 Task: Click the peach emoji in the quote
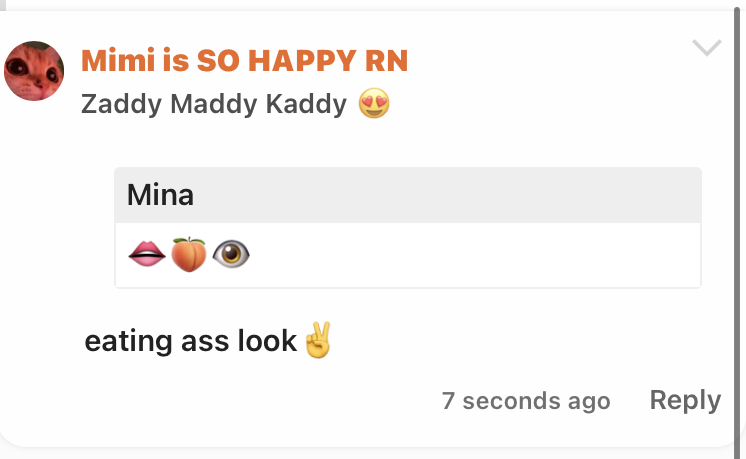point(189,254)
